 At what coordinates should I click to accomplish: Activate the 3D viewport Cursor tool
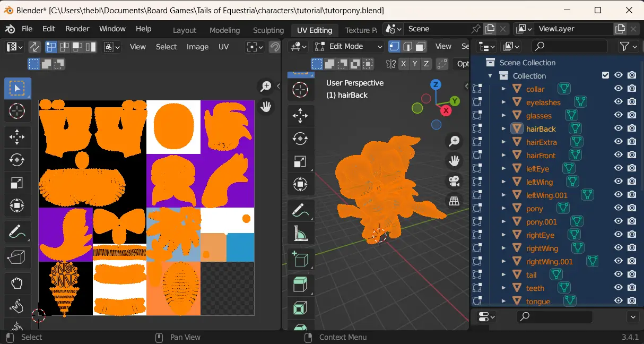pyautogui.click(x=300, y=90)
